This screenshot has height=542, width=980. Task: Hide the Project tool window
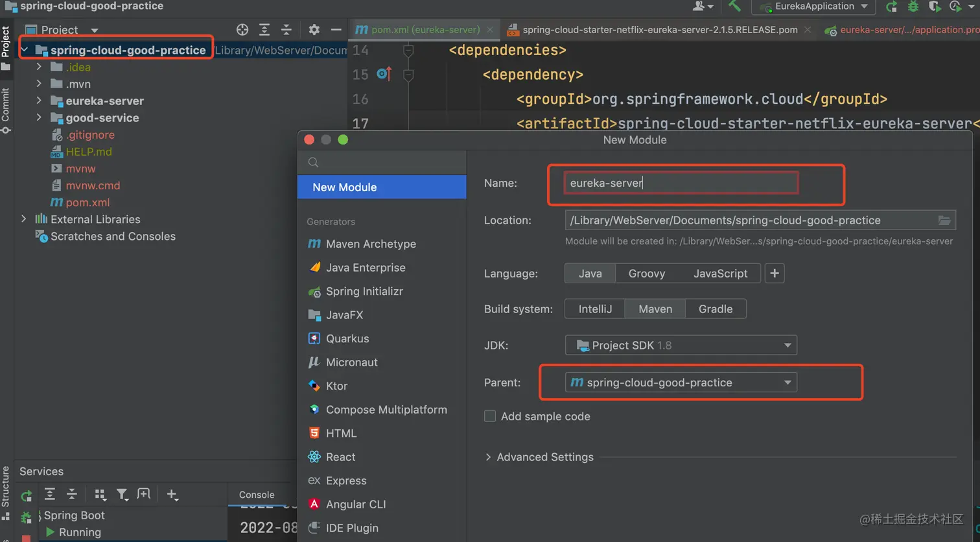pyautogui.click(x=336, y=29)
